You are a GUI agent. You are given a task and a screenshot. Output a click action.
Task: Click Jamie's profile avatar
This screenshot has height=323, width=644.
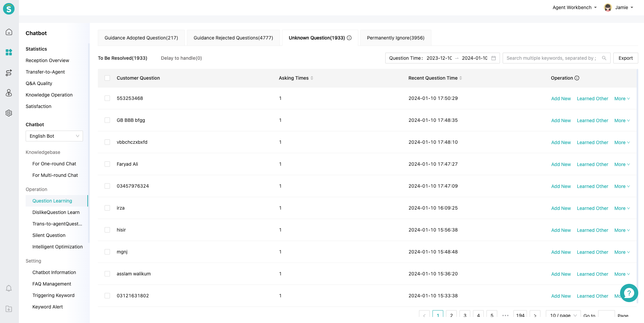click(x=608, y=7)
